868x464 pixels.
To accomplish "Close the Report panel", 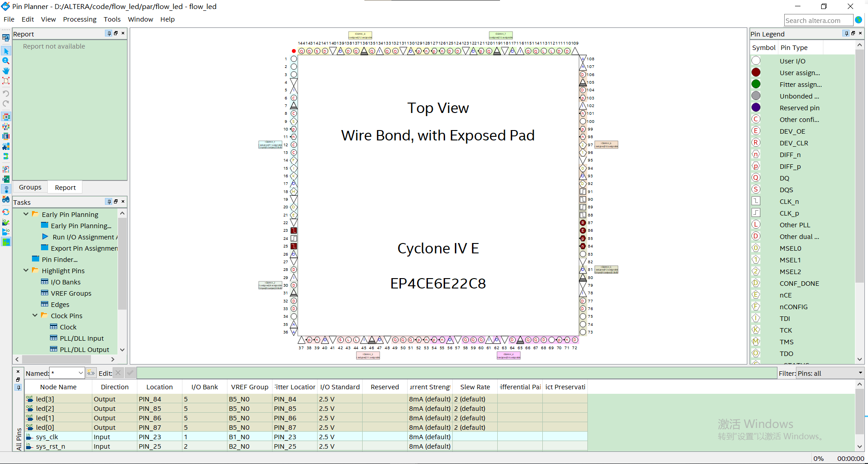I will coord(123,33).
